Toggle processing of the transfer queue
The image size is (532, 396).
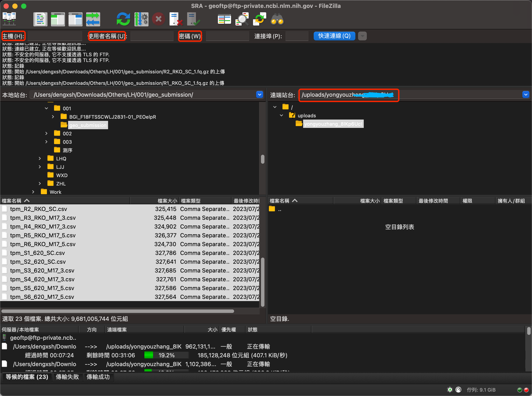point(141,19)
